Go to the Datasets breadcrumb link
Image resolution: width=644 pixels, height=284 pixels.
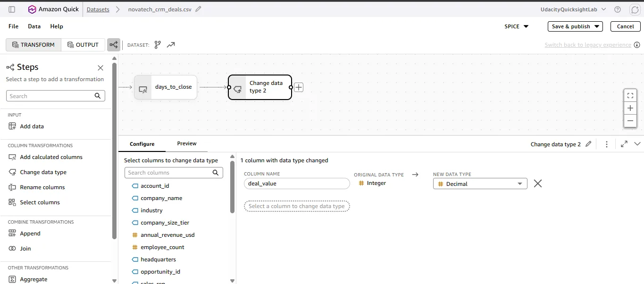(98, 9)
